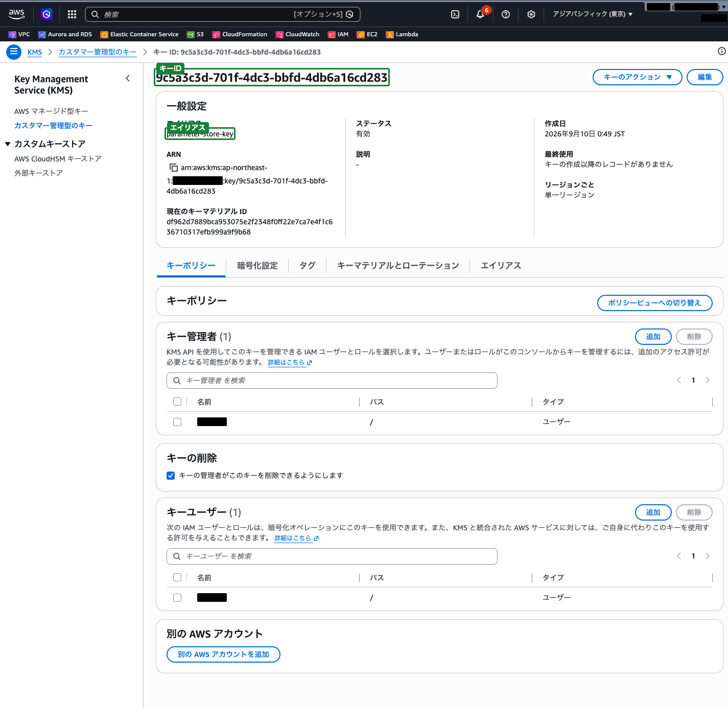Click 別の AWS アカウントを追加 button
Image resolution: width=728 pixels, height=728 pixels.
pos(223,654)
